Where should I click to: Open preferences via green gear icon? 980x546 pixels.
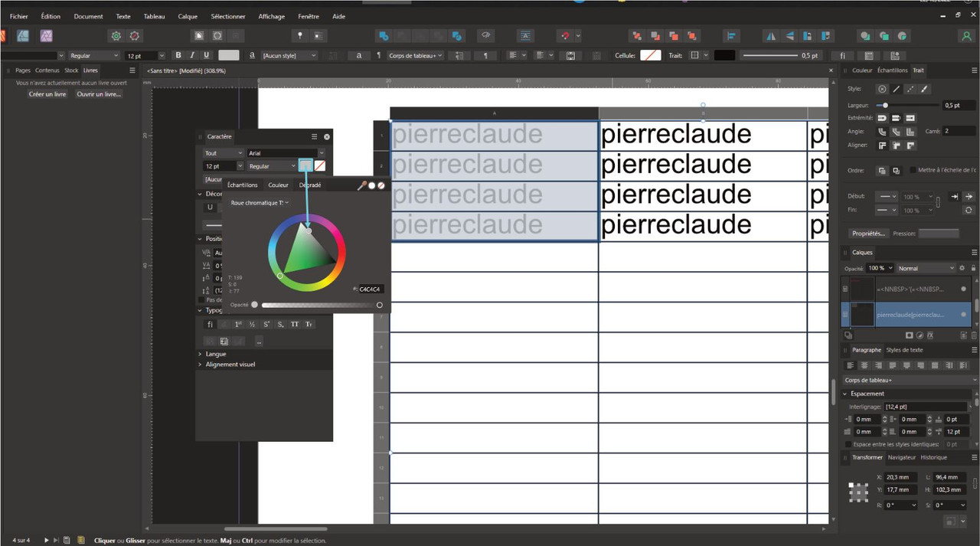116,36
